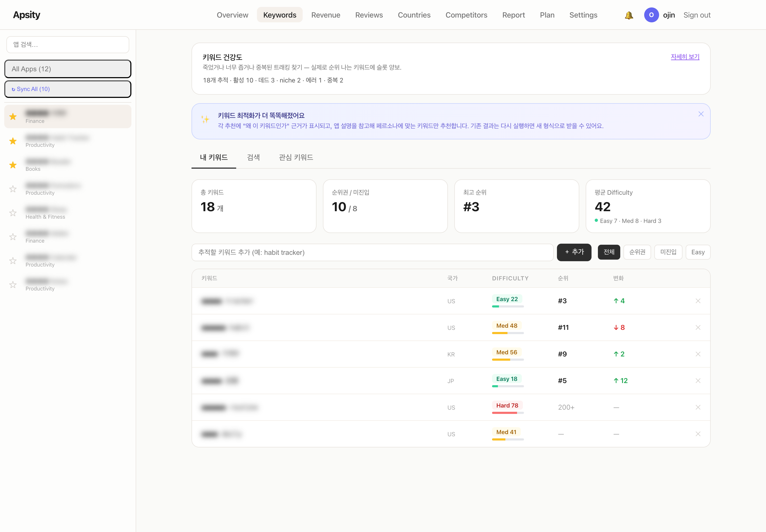
Task: Switch to the 검색 tab
Action: pos(253,158)
